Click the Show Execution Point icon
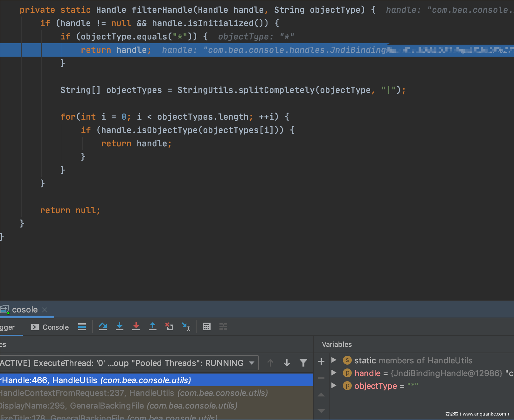 pyautogui.click(x=82, y=327)
